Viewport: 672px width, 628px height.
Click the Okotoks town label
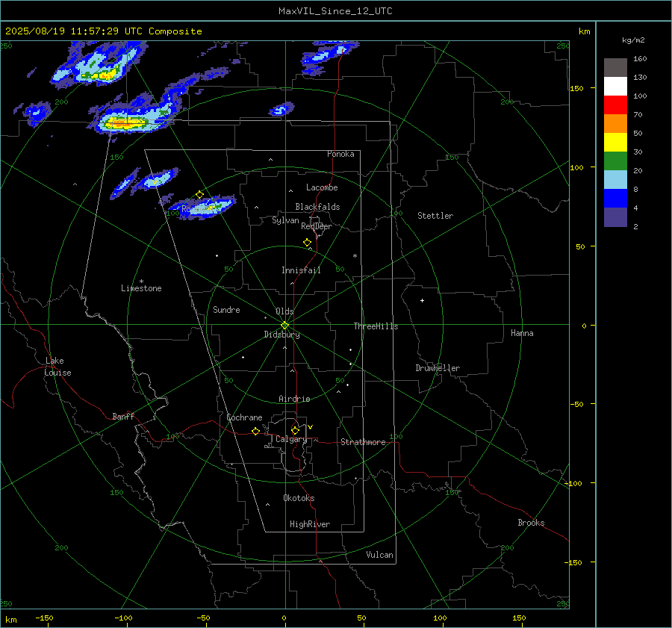pos(299,498)
